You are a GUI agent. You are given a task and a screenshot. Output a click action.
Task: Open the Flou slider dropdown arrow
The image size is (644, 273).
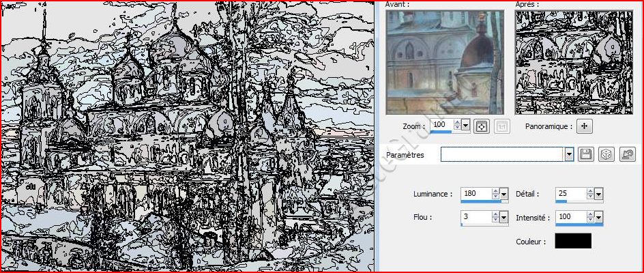pos(504,217)
